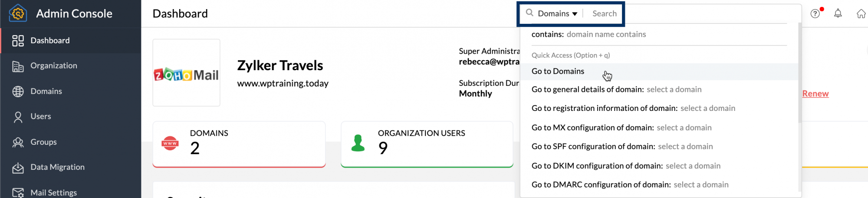Viewport: 868px width, 198px height.
Task: Click the search results scrollbar
Action: tap(799, 74)
